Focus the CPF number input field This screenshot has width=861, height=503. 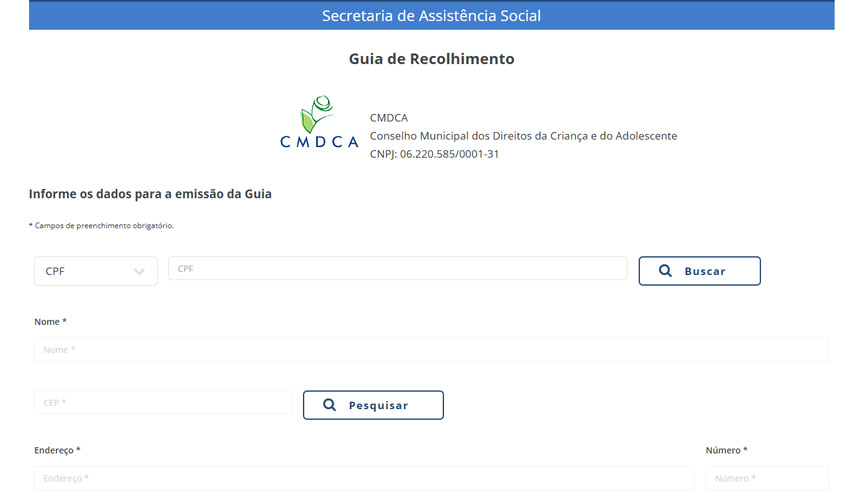397,268
